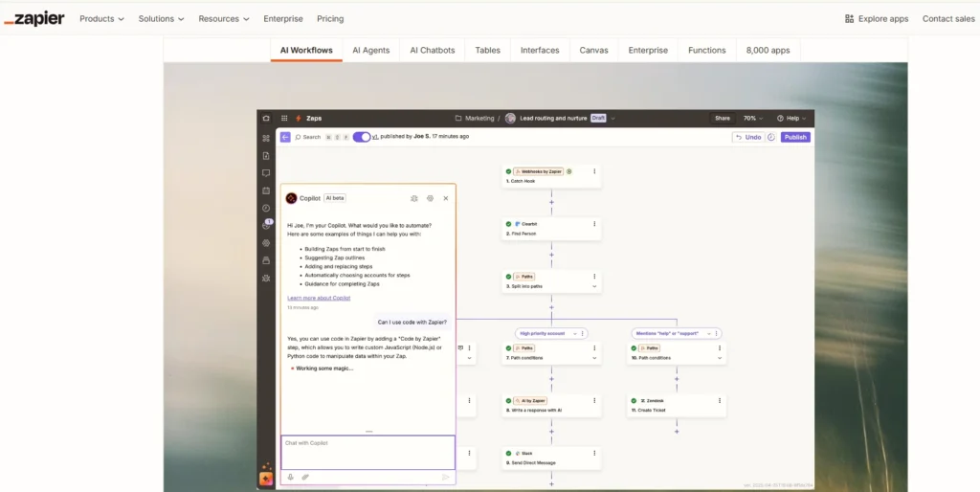The image size is (980, 492).
Task: Click the send arrow in Copilot chat
Action: click(x=446, y=477)
